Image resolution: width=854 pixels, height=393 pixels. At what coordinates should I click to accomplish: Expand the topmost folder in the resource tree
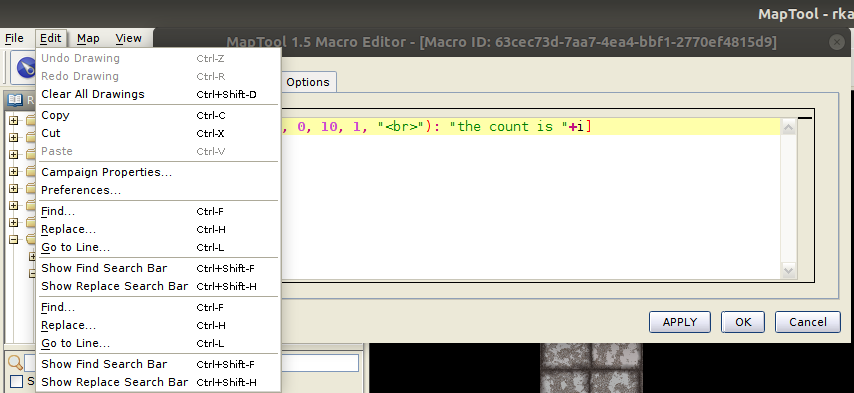click(x=14, y=120)
